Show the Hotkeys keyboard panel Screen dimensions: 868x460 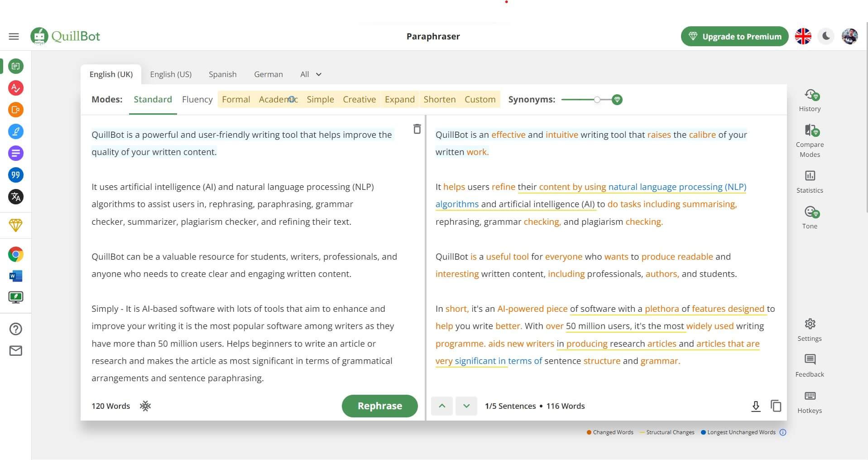click(810, 402)
